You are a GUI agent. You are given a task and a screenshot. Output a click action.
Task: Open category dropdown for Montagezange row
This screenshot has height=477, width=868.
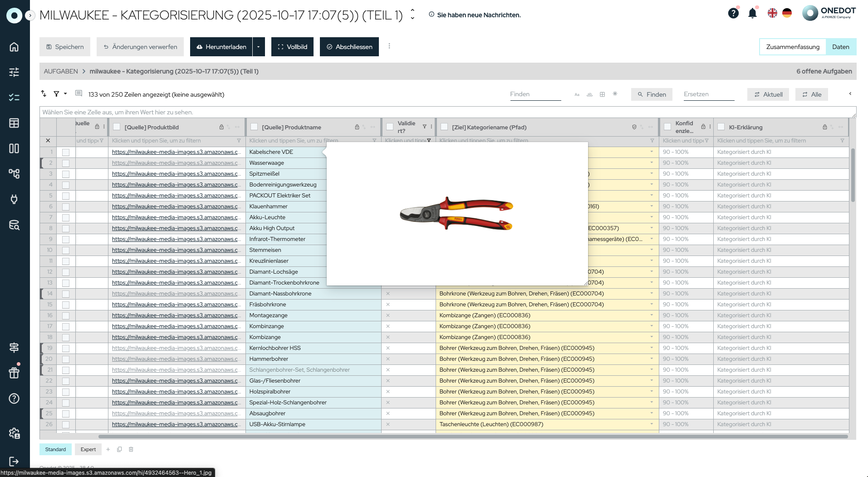coord(652,315)
